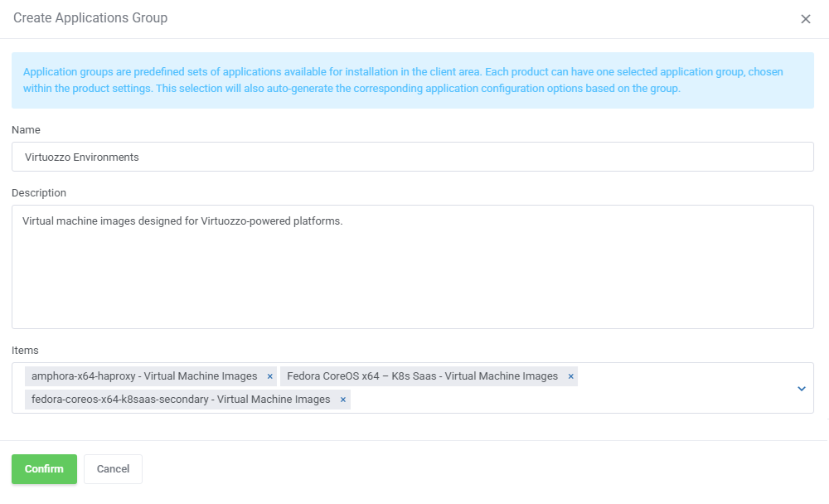Screen dimensions: 829x504
Task: Click the empty space in the Description box
Action: click(412, 282)
